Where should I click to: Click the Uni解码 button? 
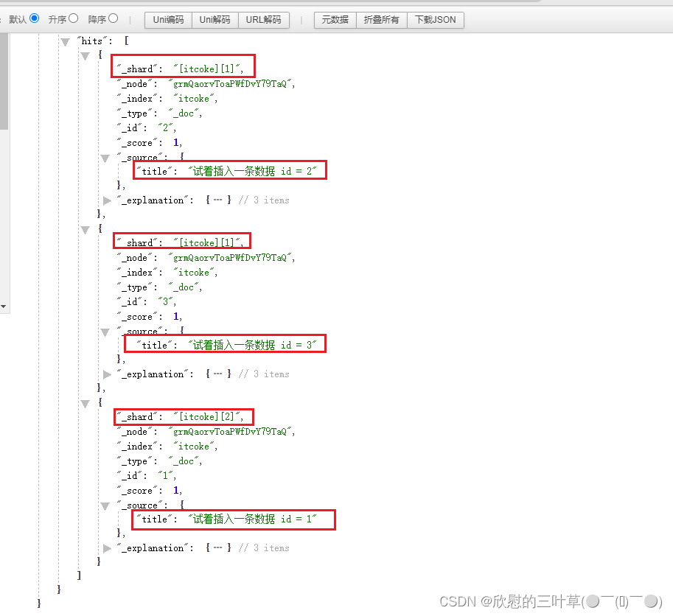coord(215,20)
